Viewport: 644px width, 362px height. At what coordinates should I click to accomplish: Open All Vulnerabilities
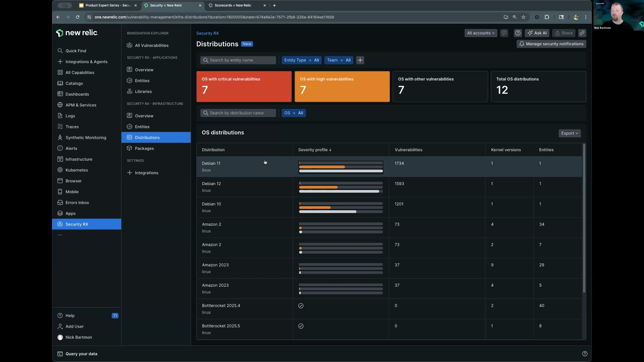(151, 46)
